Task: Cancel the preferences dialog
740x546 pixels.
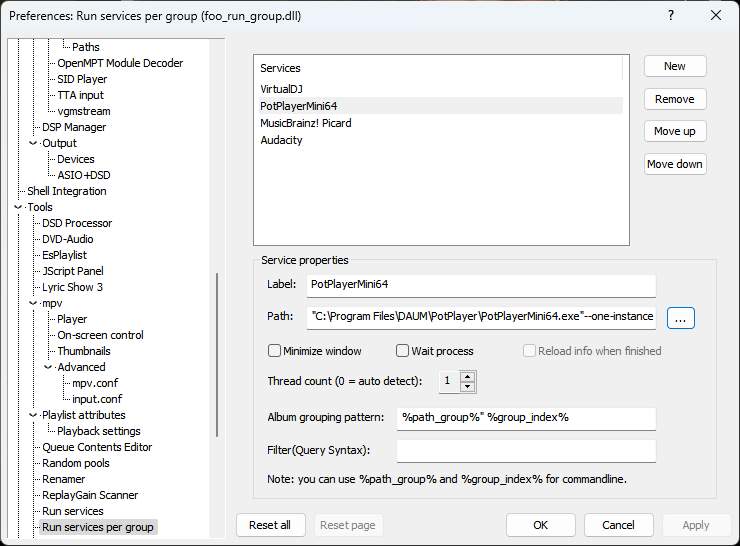Action: point(619,525)
